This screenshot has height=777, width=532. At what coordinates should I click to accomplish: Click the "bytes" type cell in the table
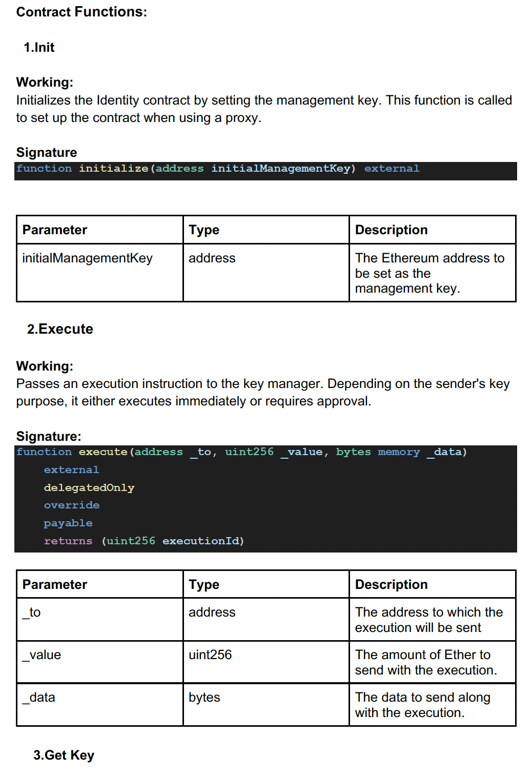[204, 698]
